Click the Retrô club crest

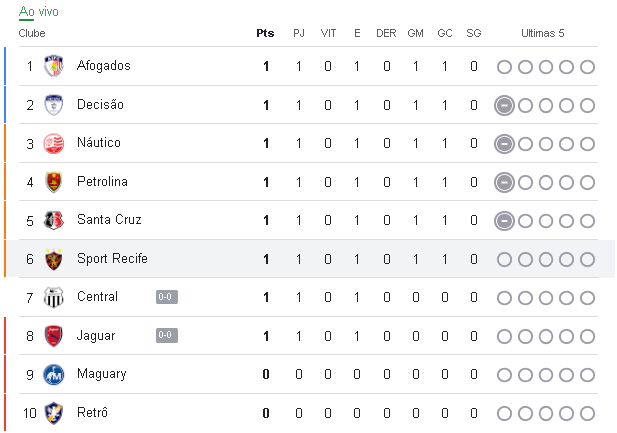[x=54, y=413]
